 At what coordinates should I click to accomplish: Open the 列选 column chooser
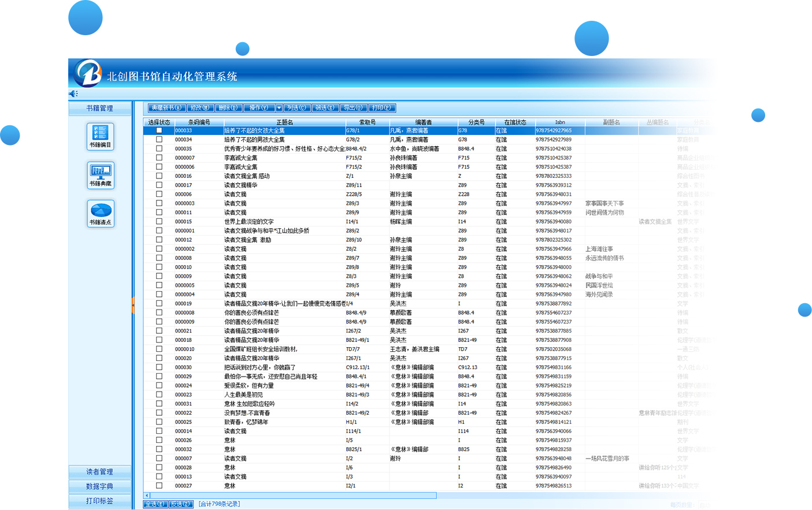pyautogui.click(x=296, y=108)
